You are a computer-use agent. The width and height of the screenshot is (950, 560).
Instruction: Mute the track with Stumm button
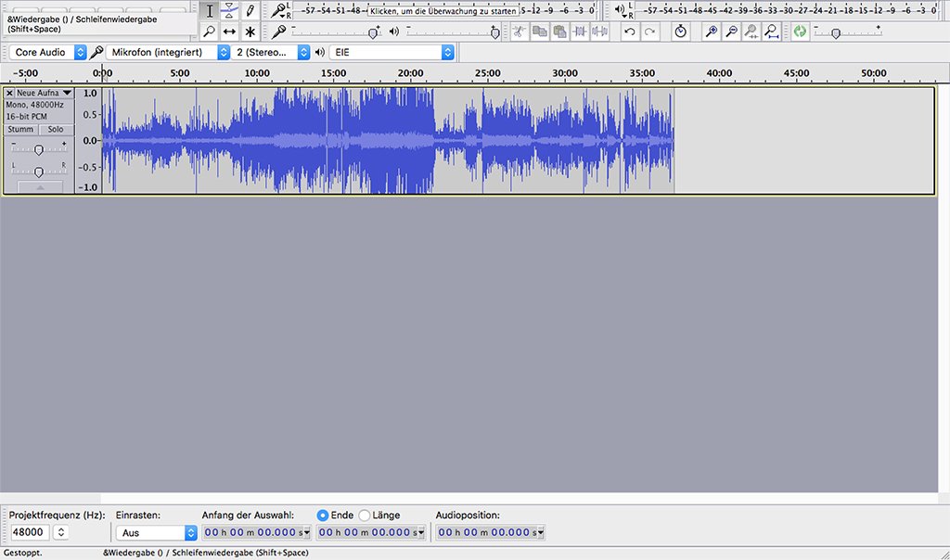(x=20, y=129)
